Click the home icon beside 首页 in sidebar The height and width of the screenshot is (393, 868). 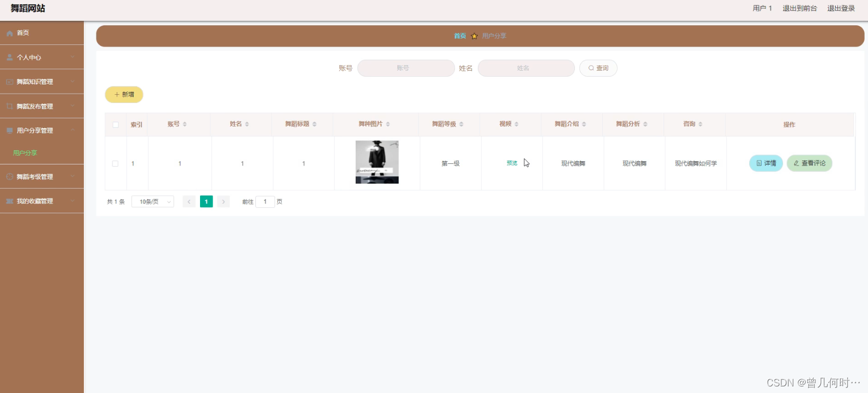pos(10,33)
